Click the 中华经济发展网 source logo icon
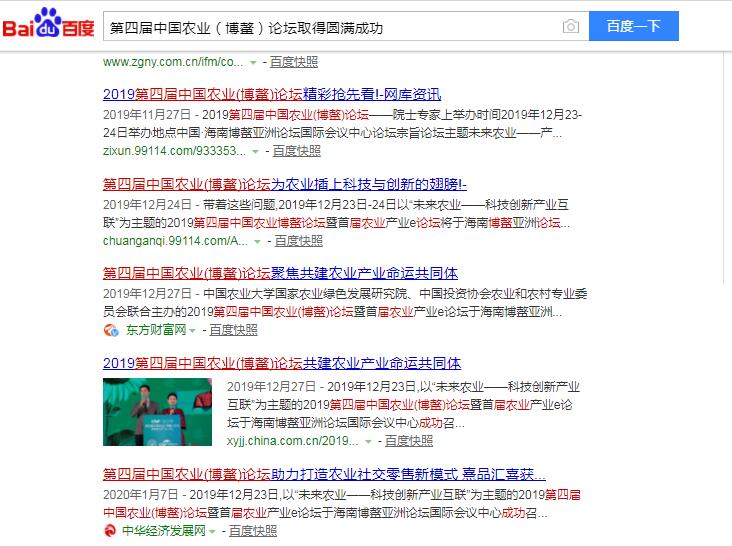 pyautogui.click(x=110, y=531)
